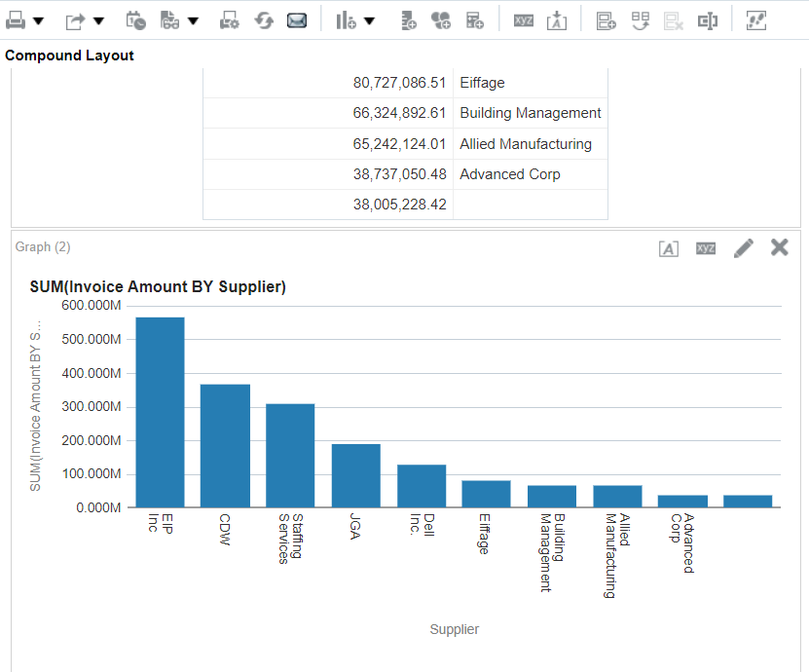Refresh the analysis results
Image resolution: width=809 pixels, height=672 pixels.
264,20
